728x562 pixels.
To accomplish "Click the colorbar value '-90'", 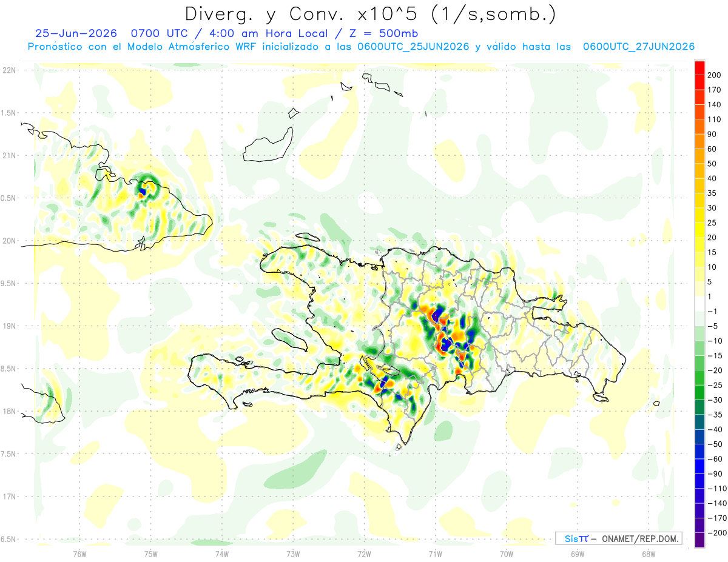I will [715, 473].
